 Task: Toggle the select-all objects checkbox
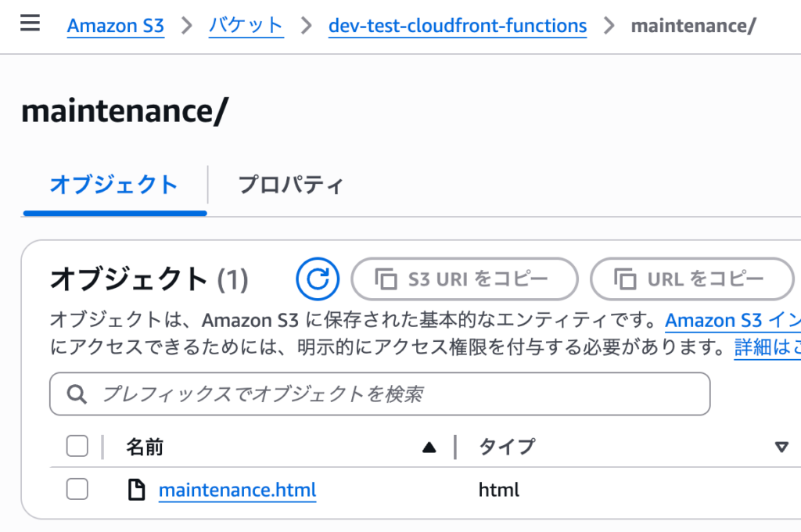[x=77, y=447]
